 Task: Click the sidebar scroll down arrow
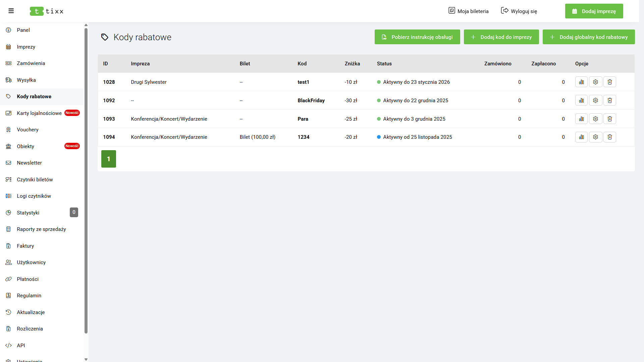click(86, 359)
